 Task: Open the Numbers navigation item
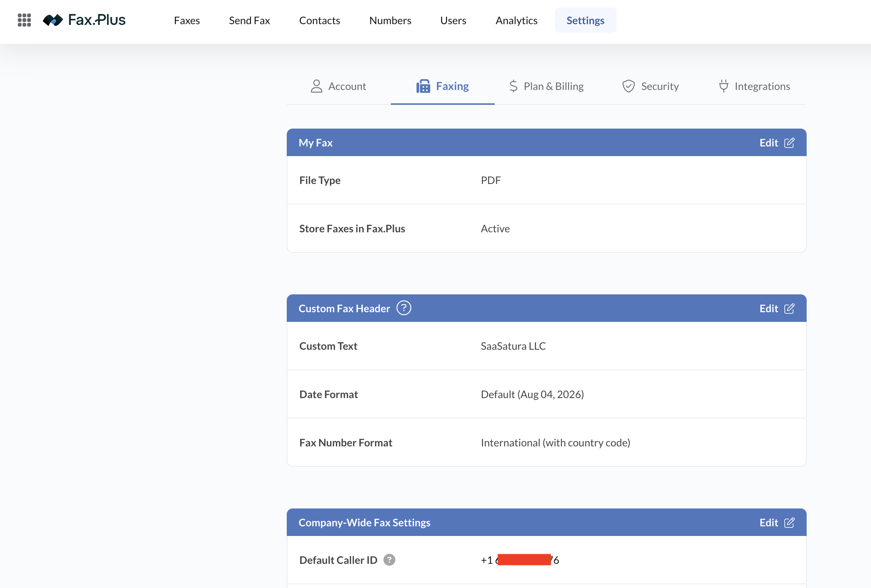pos(390,20)
